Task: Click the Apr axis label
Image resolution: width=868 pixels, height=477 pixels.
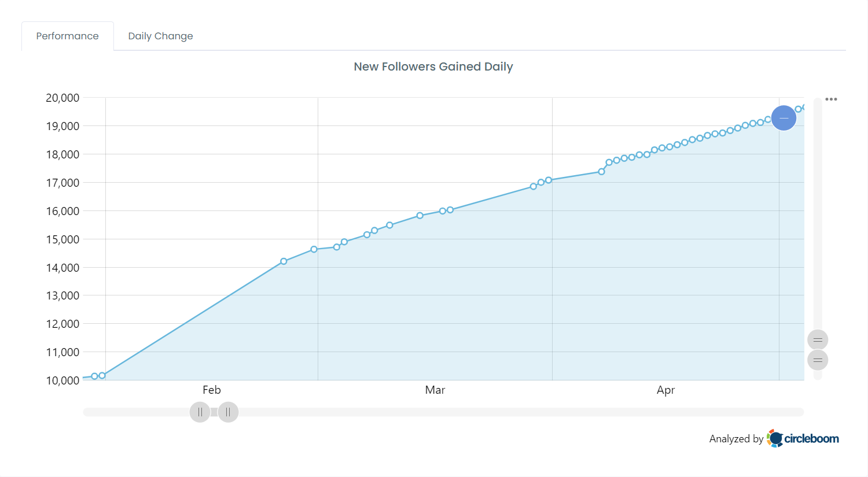Action: coord(665,390)
